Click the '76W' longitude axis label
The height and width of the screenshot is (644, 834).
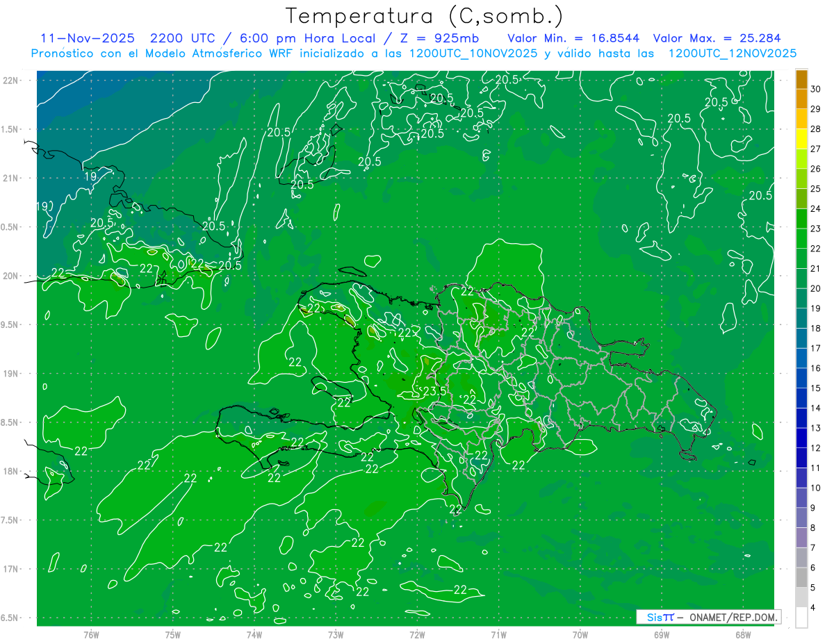91,634
